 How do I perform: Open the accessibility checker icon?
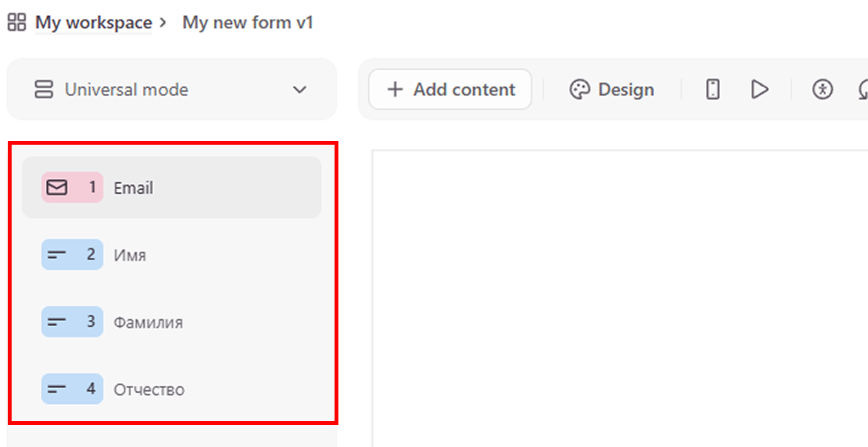[822, 90]
